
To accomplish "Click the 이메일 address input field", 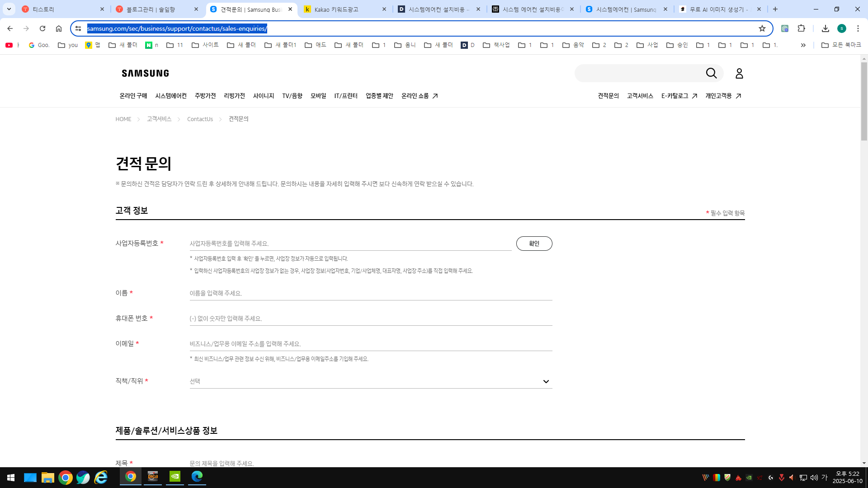I will 371,344.
